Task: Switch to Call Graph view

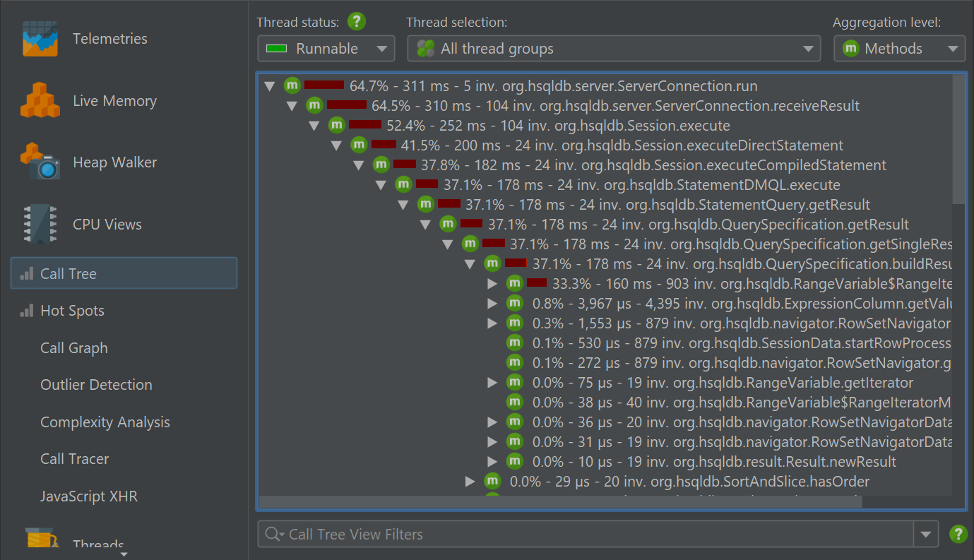Action: (x=74, y=348)
